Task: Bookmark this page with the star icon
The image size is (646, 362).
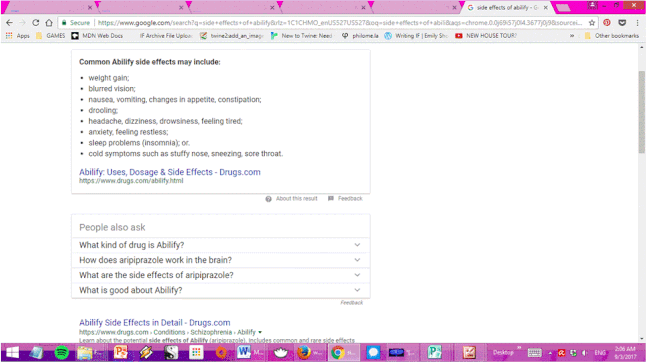Action: pos(592,23)
